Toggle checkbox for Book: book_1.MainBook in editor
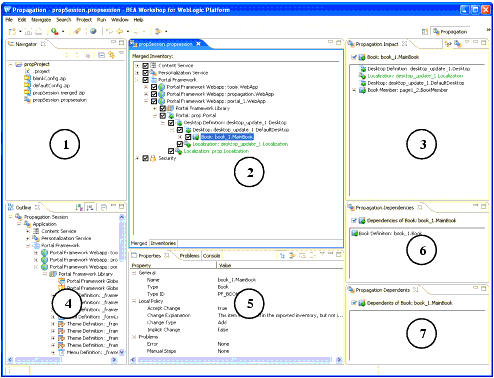Viewport: 494px width, 378px height. tap(188, 137)
